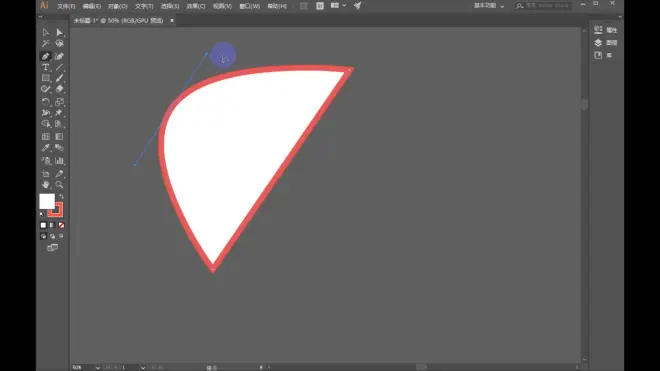Open the 文件(F) menu
Screen dimensions: 660x371
(66, 6)
